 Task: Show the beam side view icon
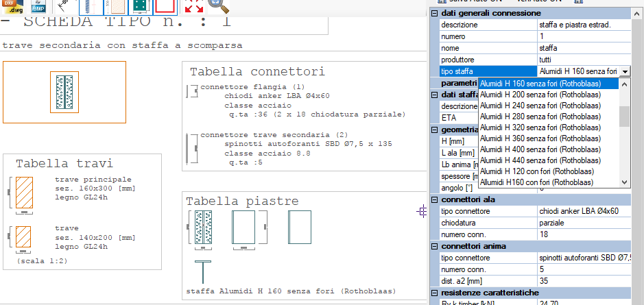click(90, 7)
